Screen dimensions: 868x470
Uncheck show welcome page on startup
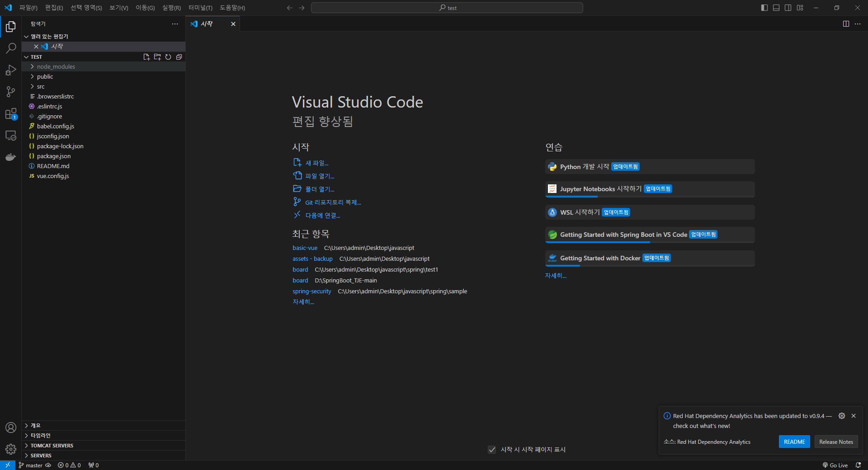(492, 450)
